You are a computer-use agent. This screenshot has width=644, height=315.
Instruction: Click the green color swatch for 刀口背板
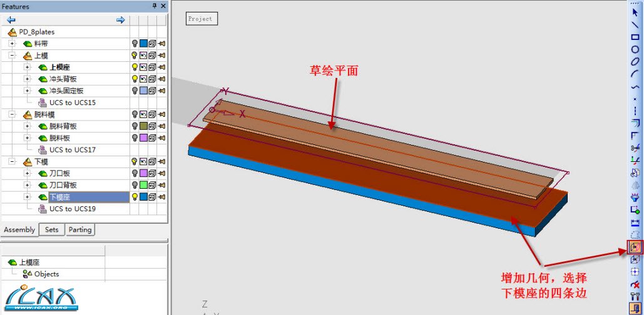pos(143,185)
